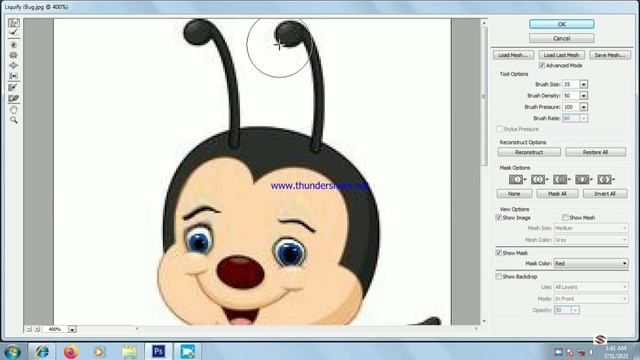Click the Mesh Color dropdown
The width and height of the screenshot is (640, 360).
point(591,240)
